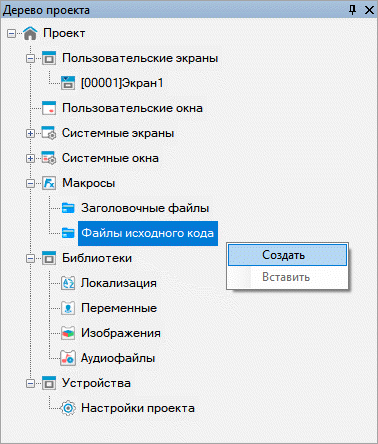Select the Библиотеки label
The height and width of the screenshot is (444, 378).
(x=97, y=258)
